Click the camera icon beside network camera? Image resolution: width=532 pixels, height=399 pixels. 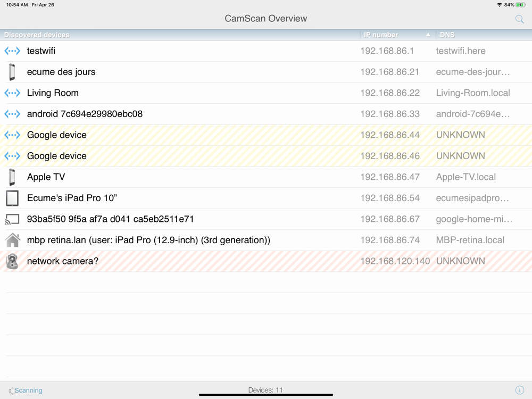12,261
